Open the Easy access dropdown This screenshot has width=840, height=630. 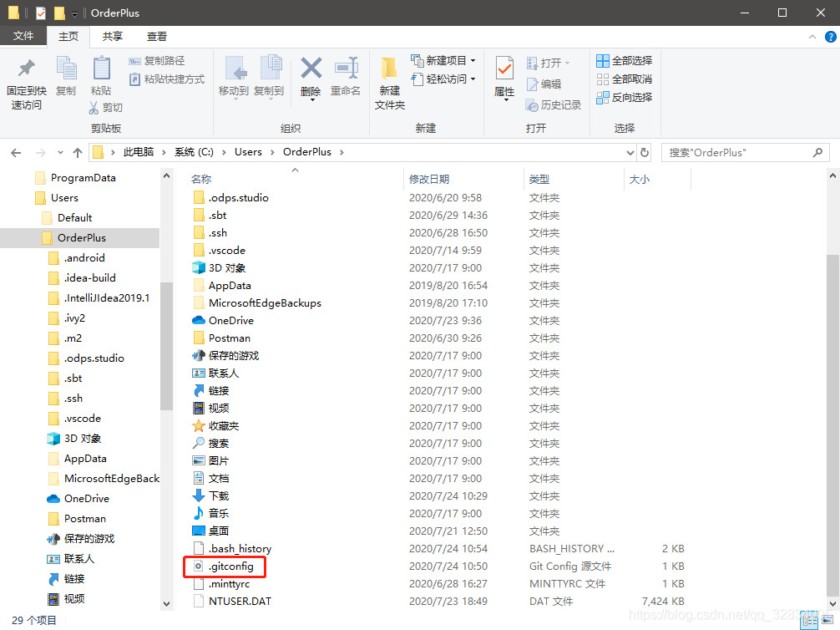(443, 79)
